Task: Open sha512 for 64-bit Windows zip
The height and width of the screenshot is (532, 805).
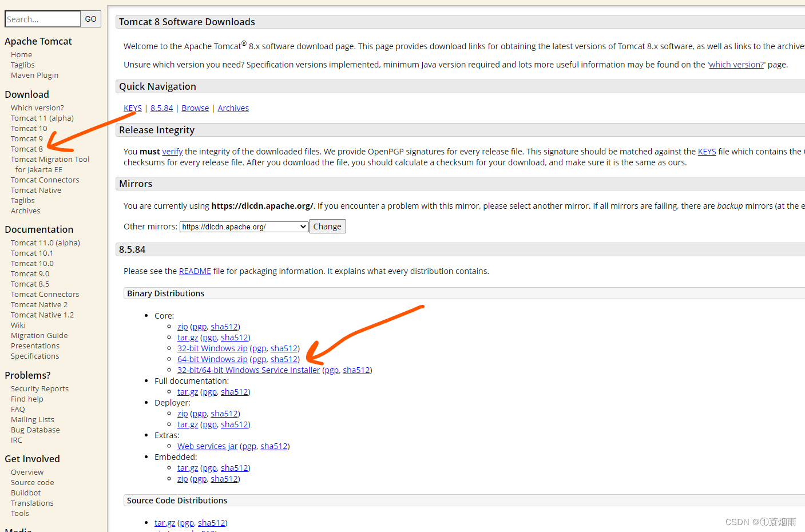Action: tap(284, 359)
